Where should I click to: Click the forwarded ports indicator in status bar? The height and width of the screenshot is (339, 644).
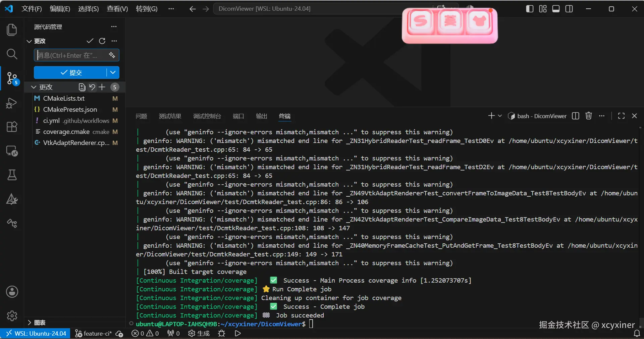tap(174, 333)
